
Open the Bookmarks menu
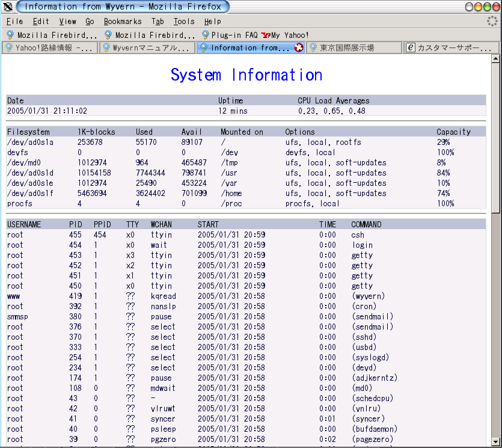pos(123,22)
